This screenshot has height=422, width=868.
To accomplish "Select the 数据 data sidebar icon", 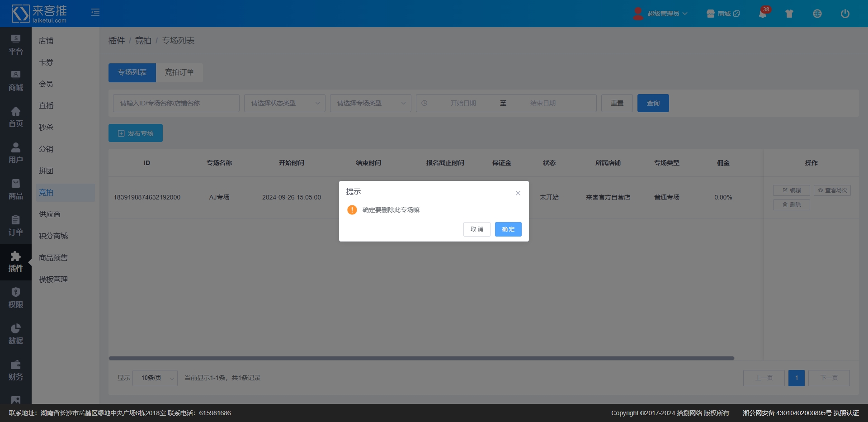I will [16, 334].
